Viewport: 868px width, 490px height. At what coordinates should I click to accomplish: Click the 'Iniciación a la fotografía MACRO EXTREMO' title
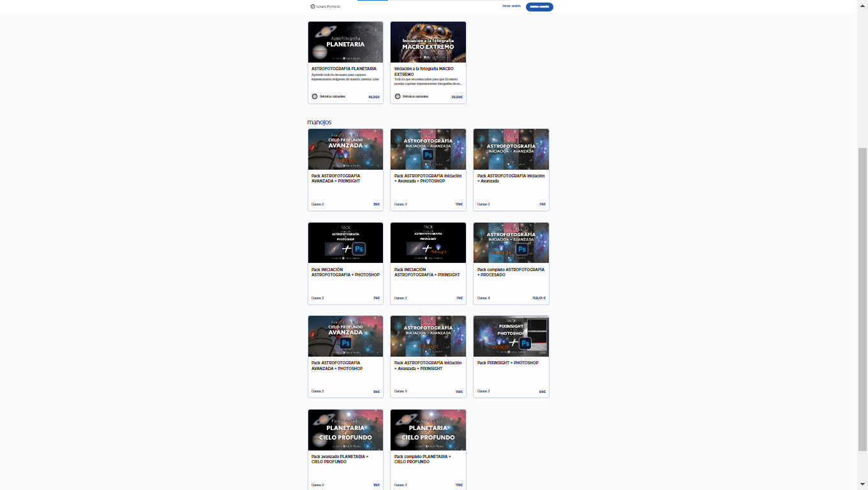(424, 71)
